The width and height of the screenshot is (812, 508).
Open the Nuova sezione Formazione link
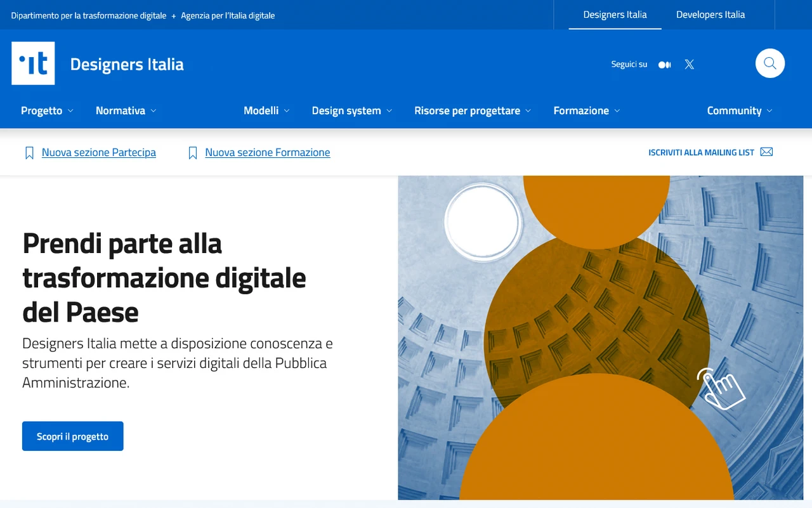[268, 152]
